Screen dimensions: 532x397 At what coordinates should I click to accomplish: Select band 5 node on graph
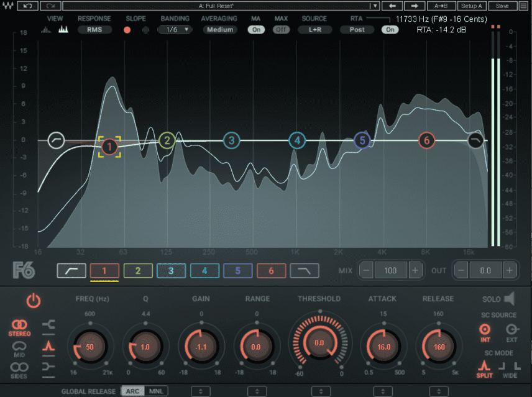(362, 140)
